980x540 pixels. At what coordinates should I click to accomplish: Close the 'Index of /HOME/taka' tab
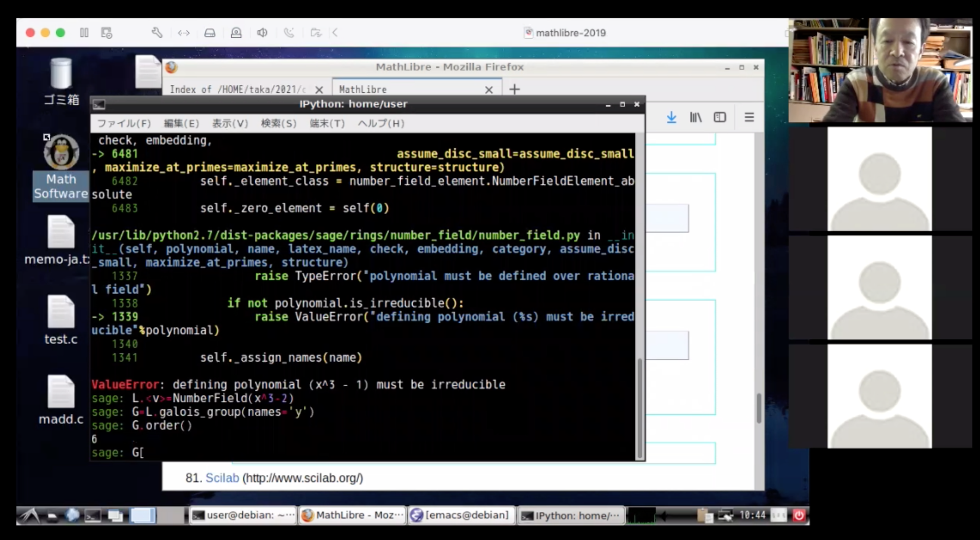tap(319, 90)
